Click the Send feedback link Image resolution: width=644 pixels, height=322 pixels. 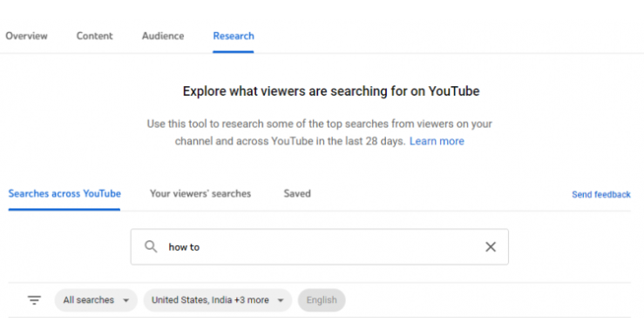pyautogui.click(x=601, y=194)
